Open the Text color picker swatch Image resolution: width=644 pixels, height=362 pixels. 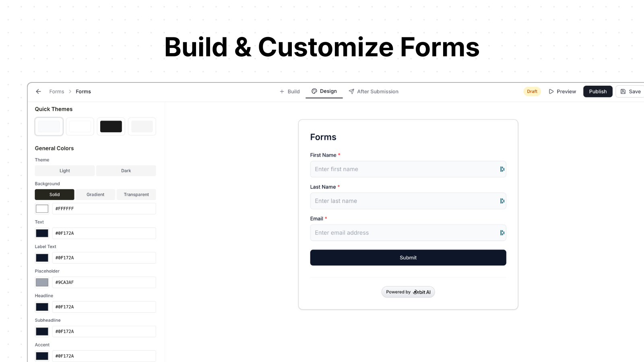click(42, 233)
